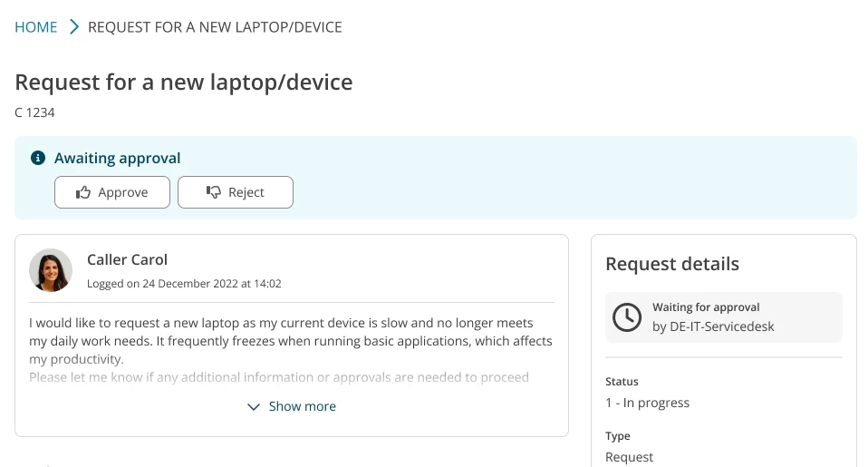868x467 pixels.
Task: Select the current page breadcrumb for laptop request
Action: tap(215, 27)
